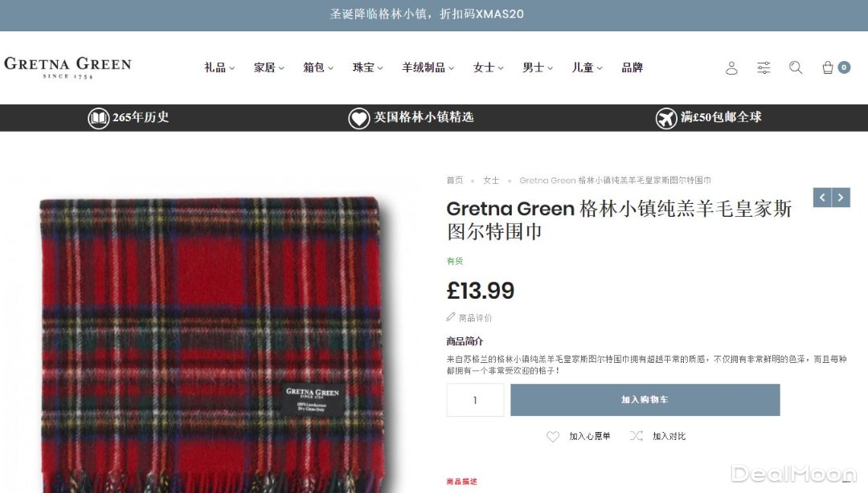Viewport: 868px width, 493px height.
Task: Click the compare shuffle icon
Action: point(636,436)
